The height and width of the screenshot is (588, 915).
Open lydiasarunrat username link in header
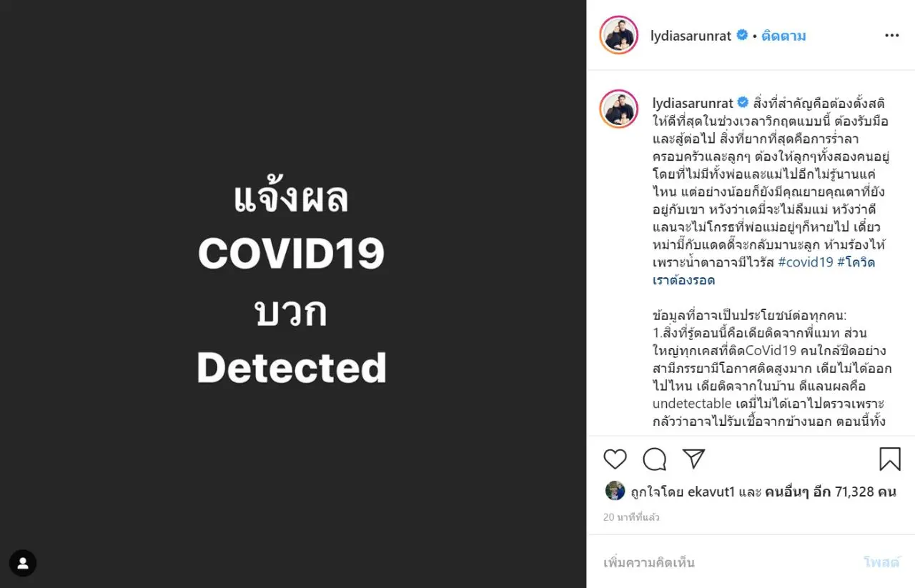click(692, 35)
